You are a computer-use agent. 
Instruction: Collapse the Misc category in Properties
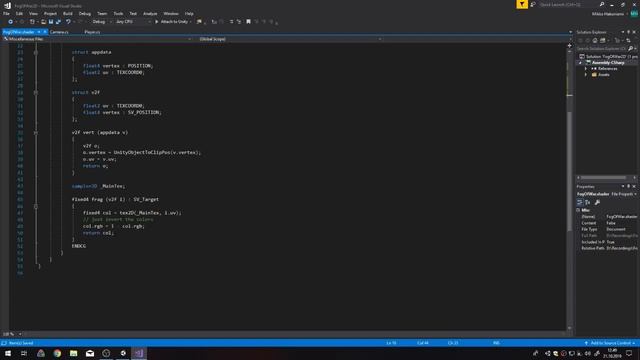click(x=578, y=210)
